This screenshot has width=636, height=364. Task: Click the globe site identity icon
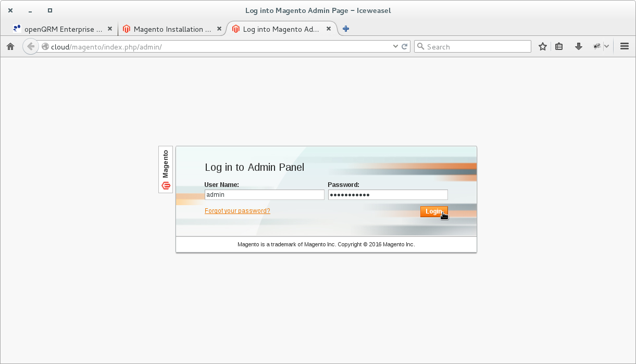pos(45,47)
